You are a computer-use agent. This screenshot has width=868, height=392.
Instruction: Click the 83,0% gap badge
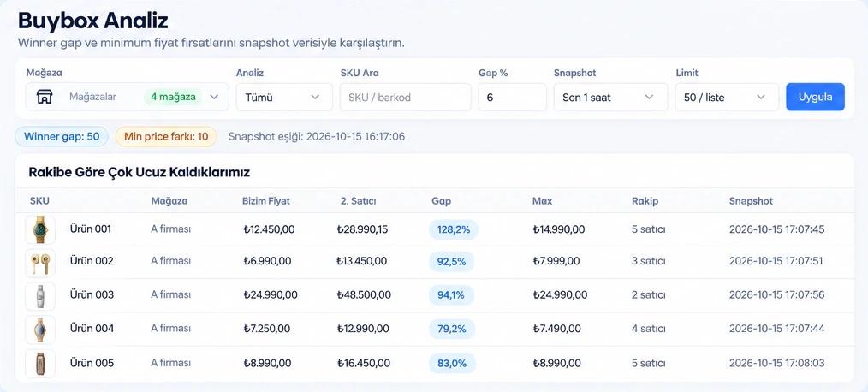click(x=452, y=364)
